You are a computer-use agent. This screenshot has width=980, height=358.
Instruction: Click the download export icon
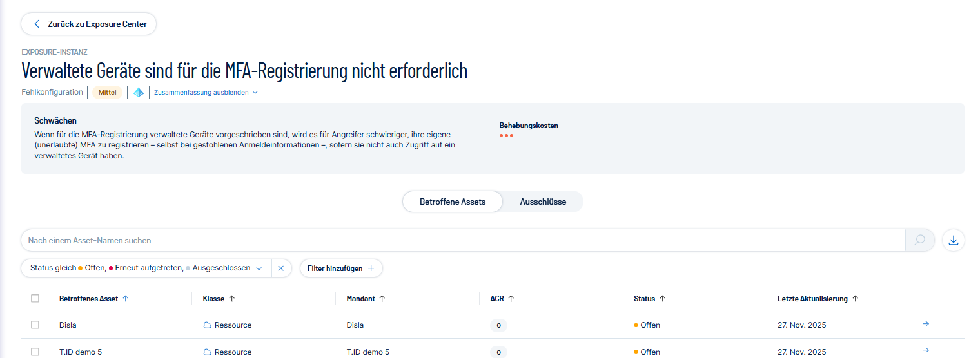pyautogui.click(x=954, y=240)
